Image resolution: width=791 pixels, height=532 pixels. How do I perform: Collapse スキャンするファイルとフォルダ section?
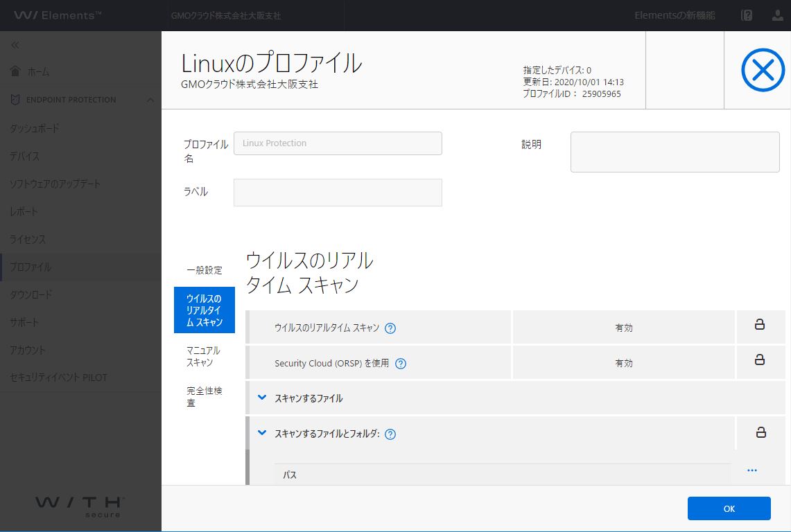[x=262, y=433]
